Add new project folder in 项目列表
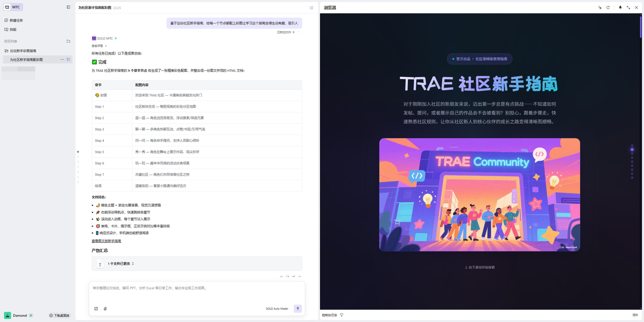644x322 pixels. (x=68, y=41)
